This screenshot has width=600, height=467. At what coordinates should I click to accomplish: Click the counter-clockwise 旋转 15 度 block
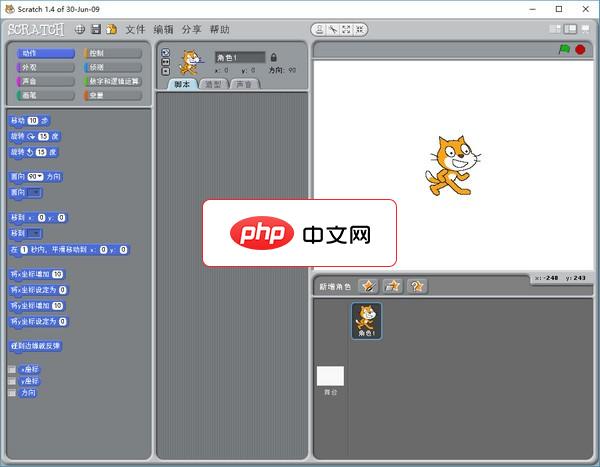pos(34,152)
